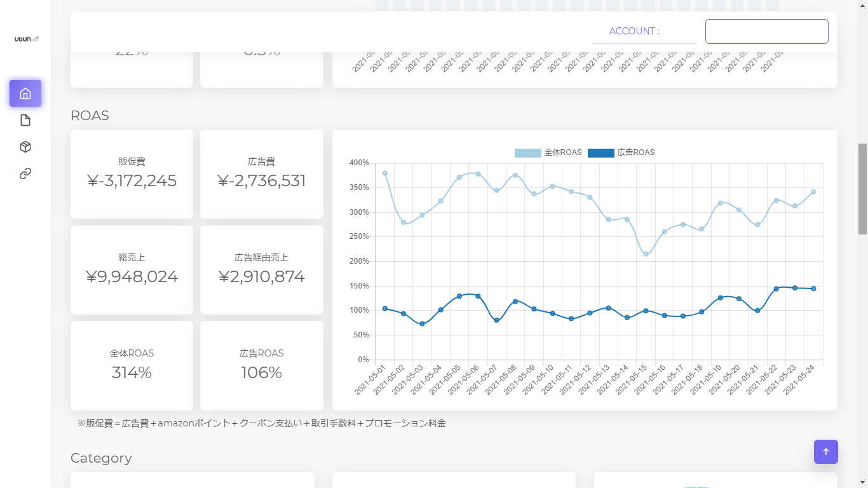Open the home dashboard icon in sidebar

tap(25, 93)
